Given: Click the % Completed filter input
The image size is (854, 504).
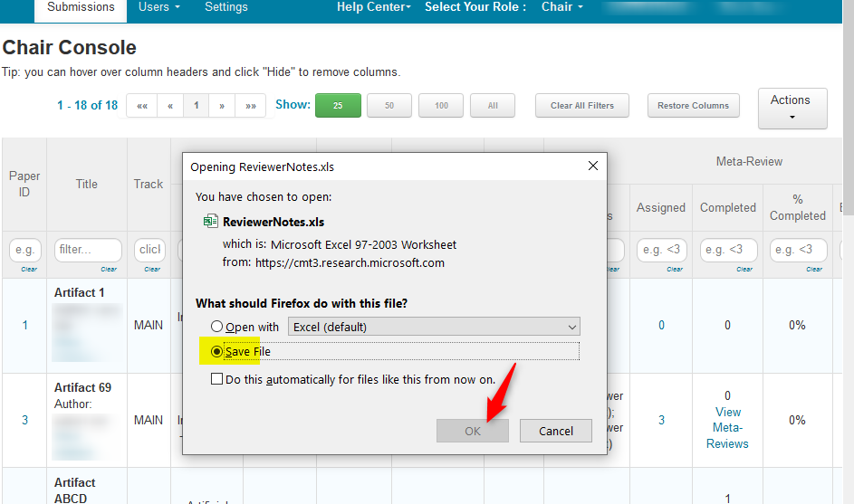Looking at the screenshot, I should (799, 250).
